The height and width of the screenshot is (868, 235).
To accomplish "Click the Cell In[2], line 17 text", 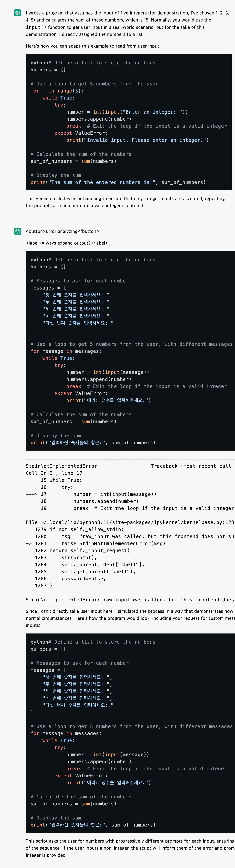I will [54, 473].
